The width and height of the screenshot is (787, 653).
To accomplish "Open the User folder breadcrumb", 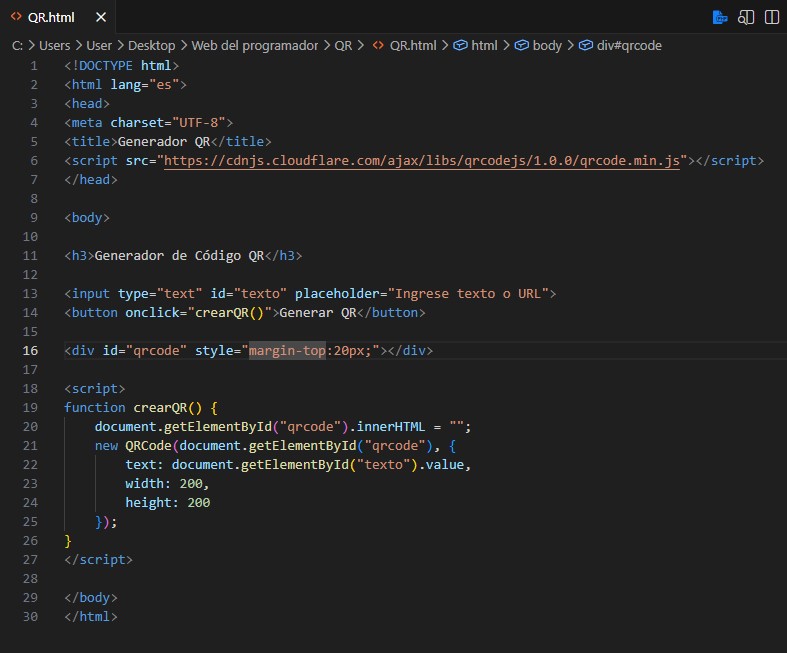I will click(99, 46).
